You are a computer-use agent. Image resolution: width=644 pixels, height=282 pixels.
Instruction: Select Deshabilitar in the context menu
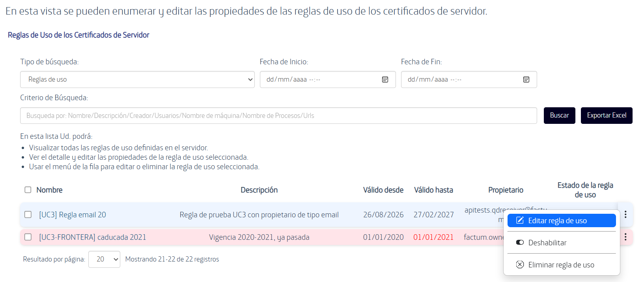562,243
